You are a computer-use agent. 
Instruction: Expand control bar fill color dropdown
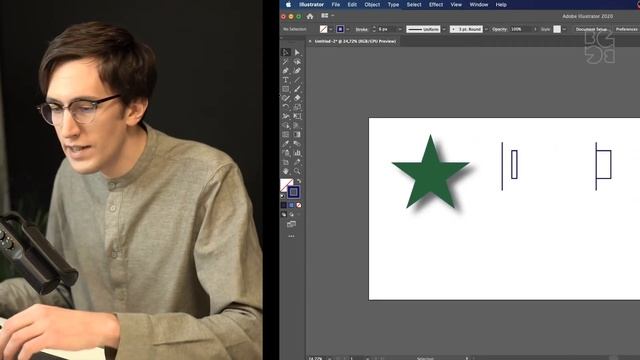331,29
